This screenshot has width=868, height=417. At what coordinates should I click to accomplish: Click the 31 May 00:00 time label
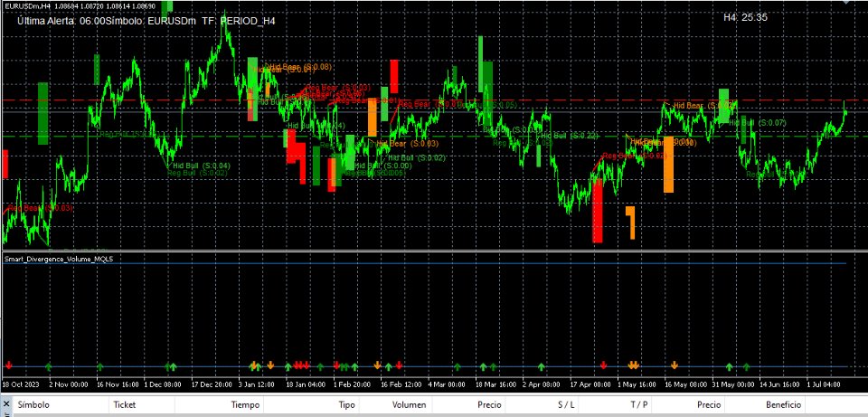coord(733,384)
